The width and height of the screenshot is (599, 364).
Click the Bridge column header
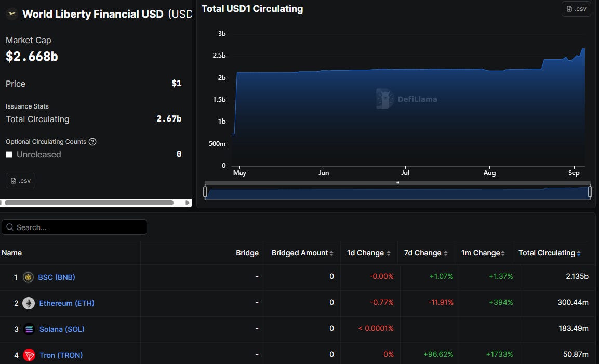click(247, 253)
